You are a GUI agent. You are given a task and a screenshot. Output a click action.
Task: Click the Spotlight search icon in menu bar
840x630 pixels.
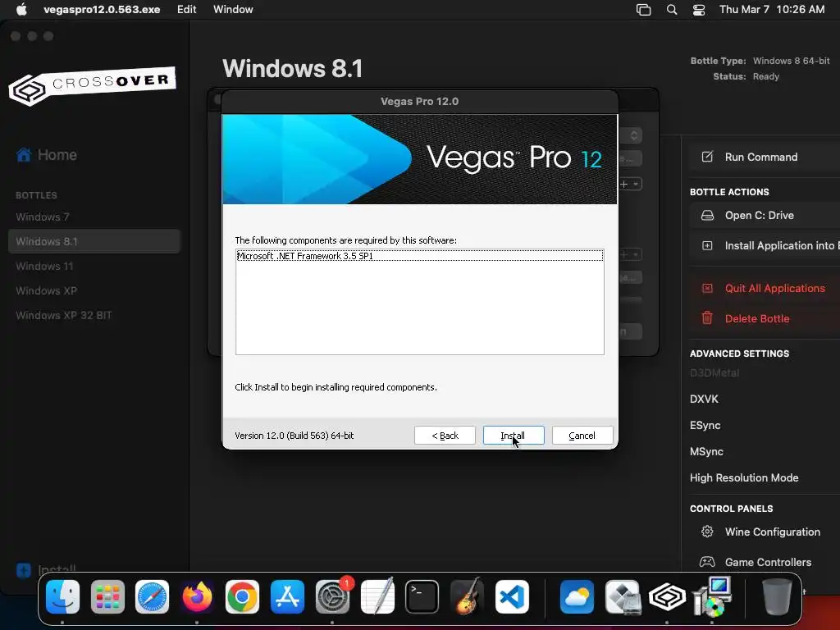pyautogui.click(x=671, y=9)
